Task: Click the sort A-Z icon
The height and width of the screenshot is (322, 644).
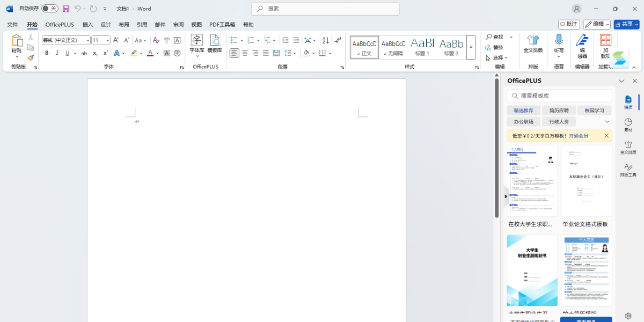Action: point(325,40)
